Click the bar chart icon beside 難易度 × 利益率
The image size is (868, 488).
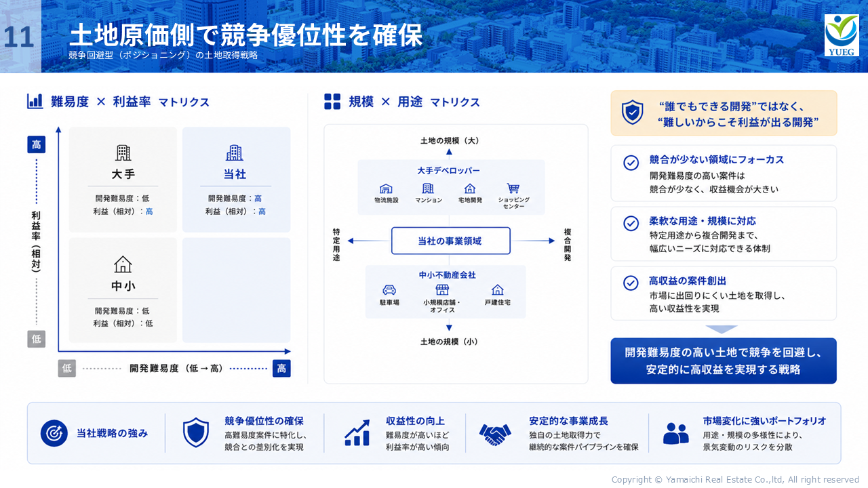(35, 102)
